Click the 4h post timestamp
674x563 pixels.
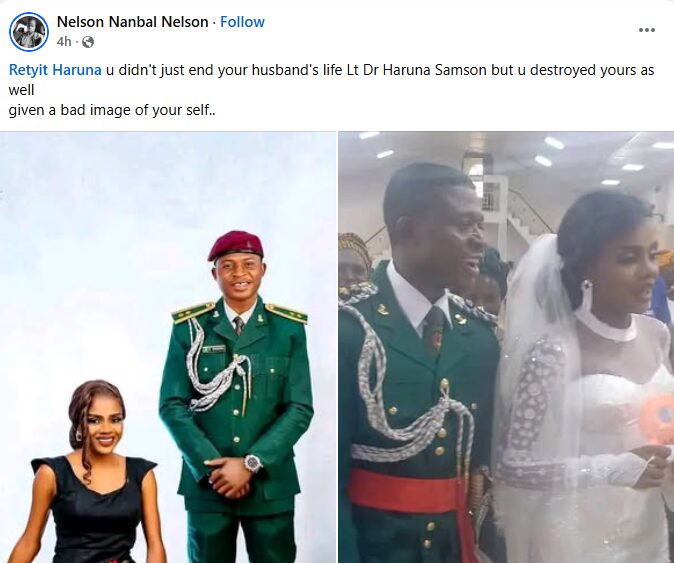(x=64, y=42)
